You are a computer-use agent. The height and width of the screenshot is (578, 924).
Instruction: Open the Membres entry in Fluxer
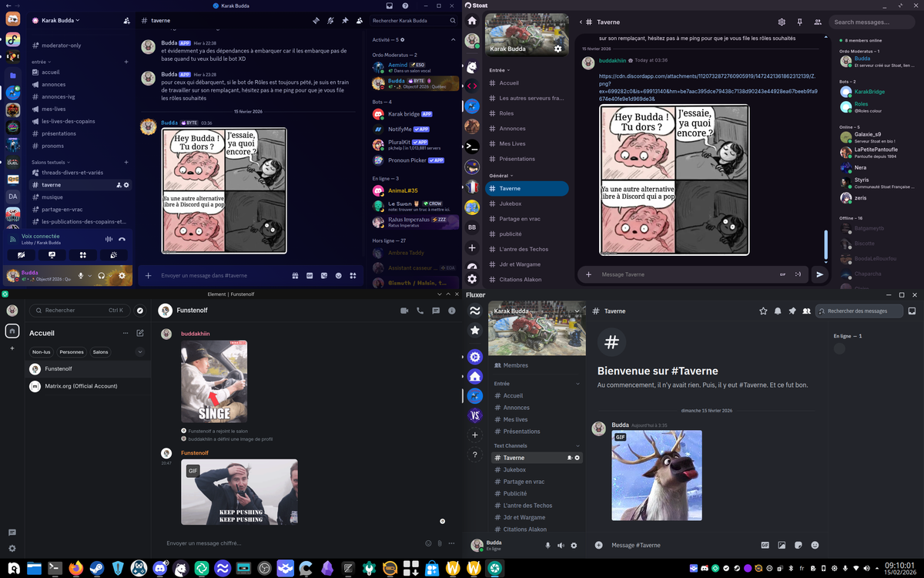tap(516, 365)
